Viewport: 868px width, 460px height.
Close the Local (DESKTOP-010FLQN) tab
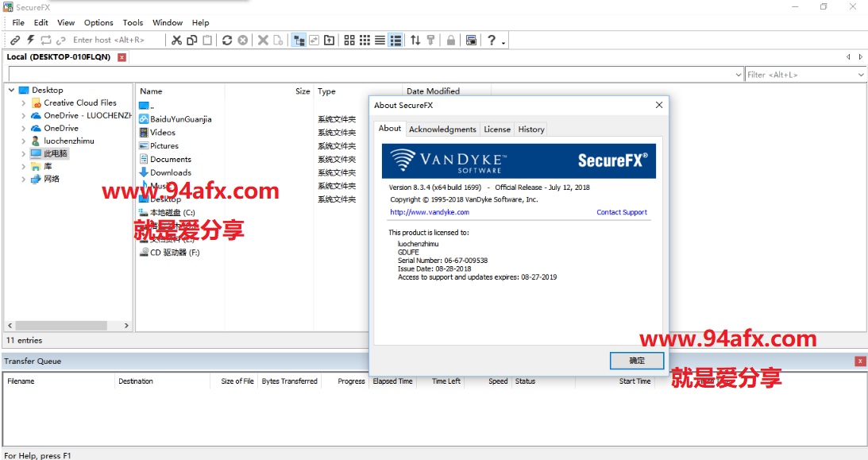pos(122,57)
